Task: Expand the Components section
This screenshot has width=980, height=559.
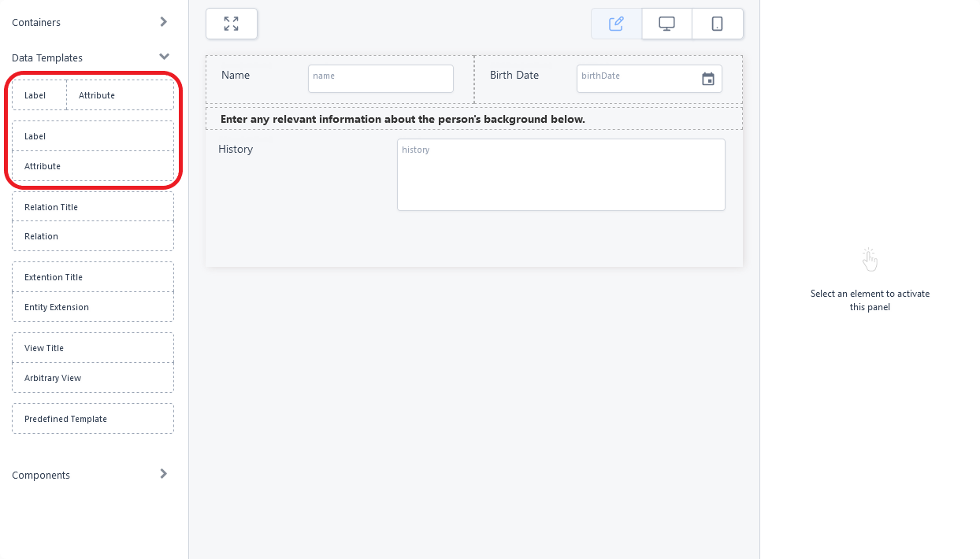Action: [x=163, y=474]
